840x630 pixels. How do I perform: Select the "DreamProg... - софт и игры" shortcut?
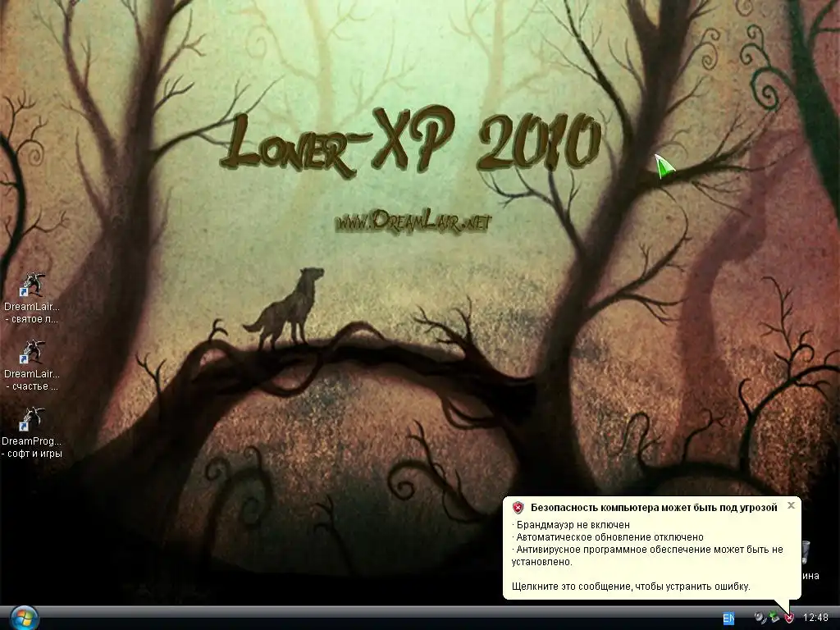(x=32, y=432)
